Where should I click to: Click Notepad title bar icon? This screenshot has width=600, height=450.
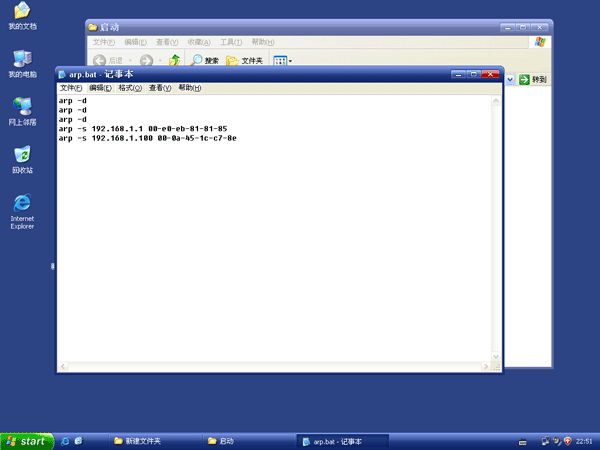tap(62, 74)
